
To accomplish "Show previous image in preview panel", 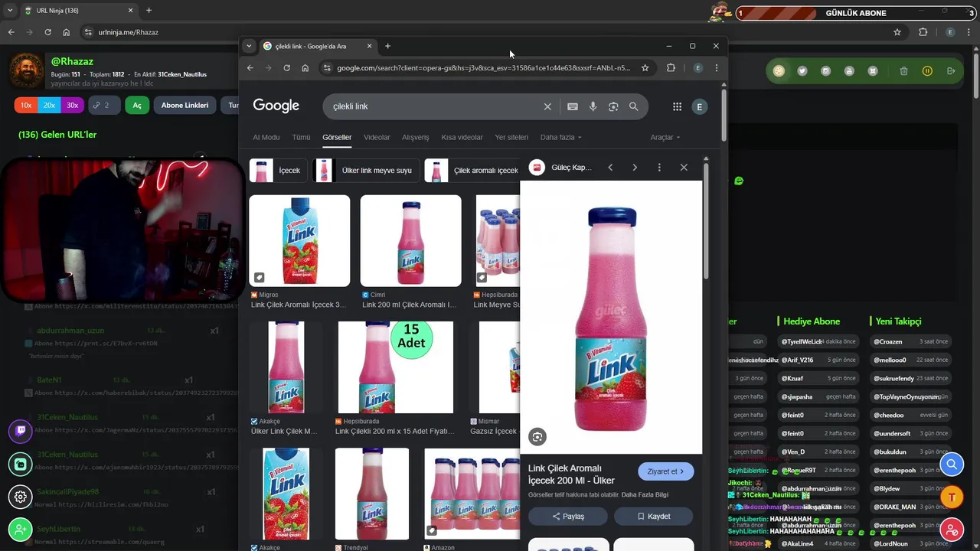I will [610, 168].
